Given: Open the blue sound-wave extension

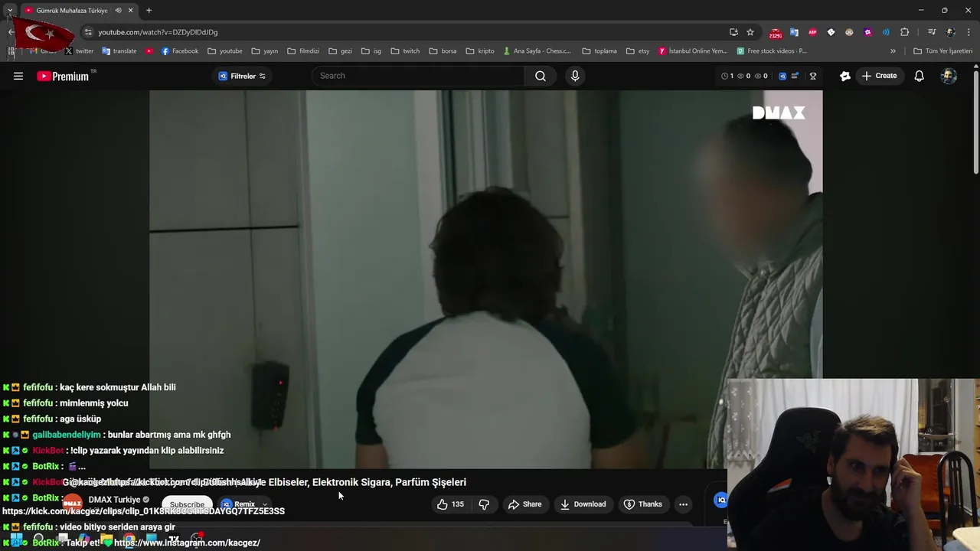Looking at the screenshot, I should click(886, 32).
